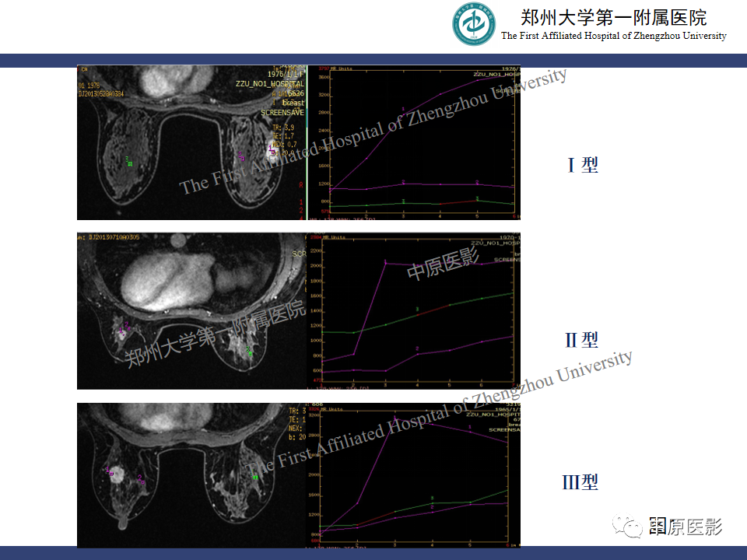This screenshot has width=747, height=560.
Task: Click the green ROI 3 marker in the first MRI
Action: click(x=128, y=162)
